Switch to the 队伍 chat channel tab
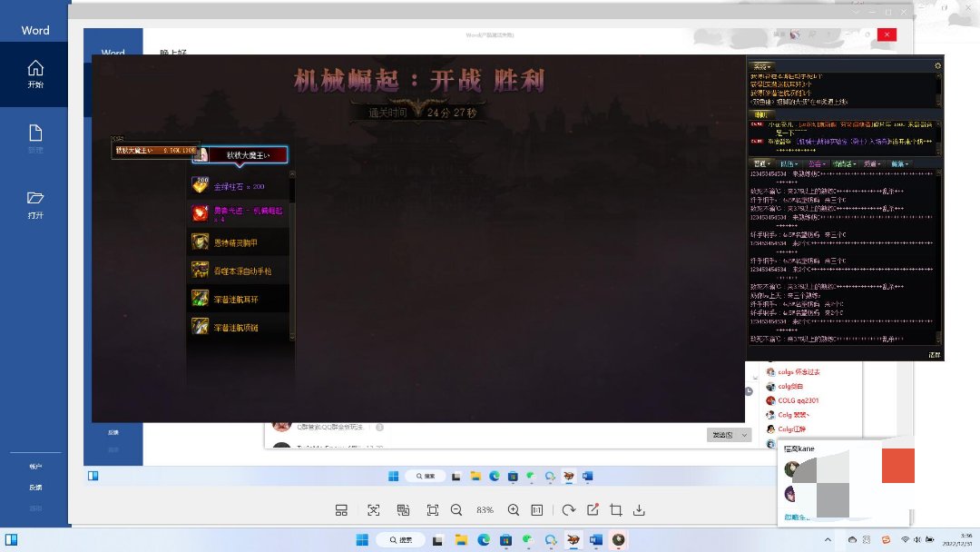 pyautogui.click(x=789, y=163)
